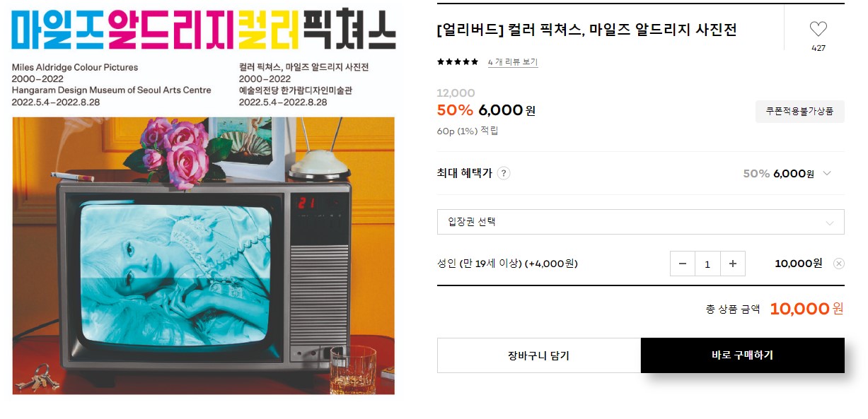Click the 바로 구매하기 button

743,355
